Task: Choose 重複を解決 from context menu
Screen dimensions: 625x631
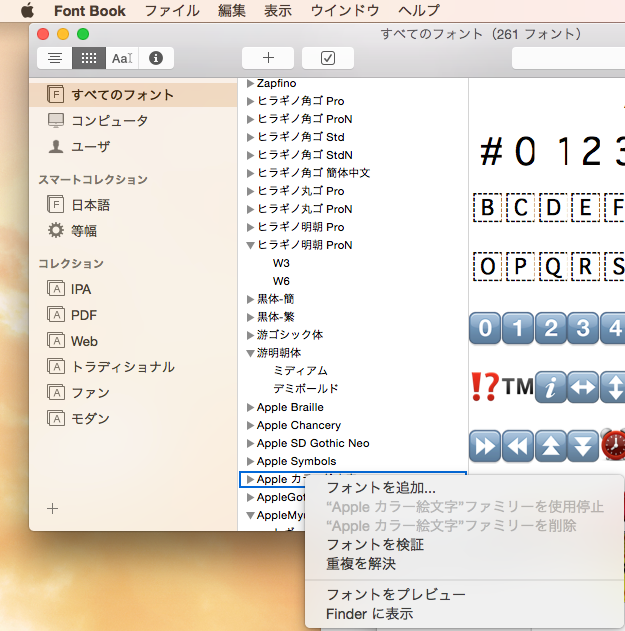Action: coord(464,564)
